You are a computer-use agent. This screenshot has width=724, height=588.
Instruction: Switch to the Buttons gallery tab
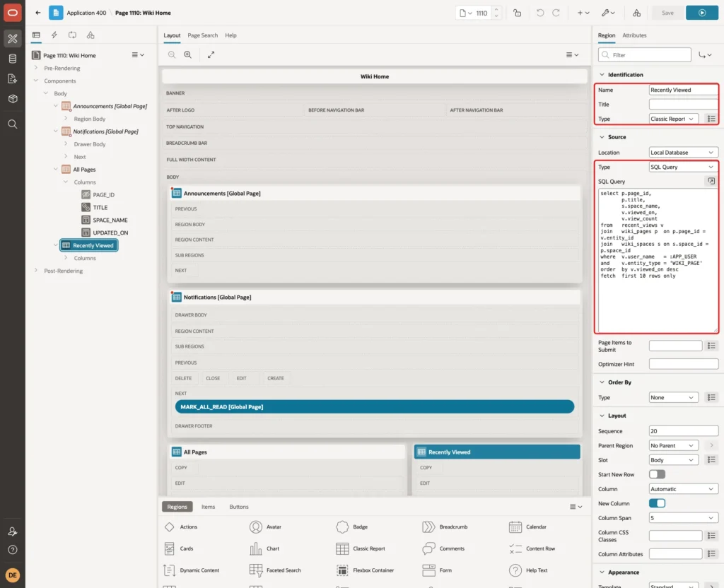(x=239, y=507)
